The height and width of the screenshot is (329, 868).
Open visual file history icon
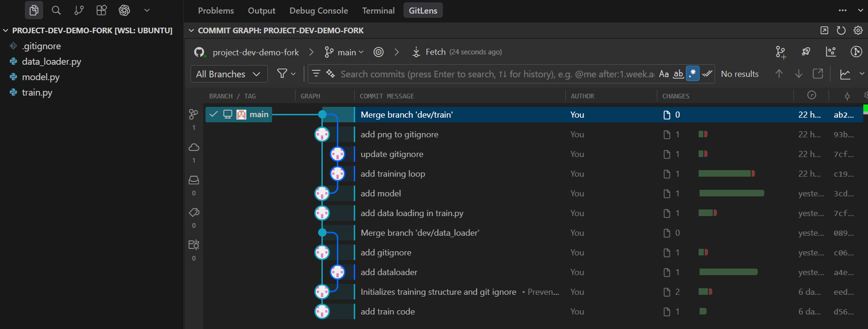click(x=831, y=52)
